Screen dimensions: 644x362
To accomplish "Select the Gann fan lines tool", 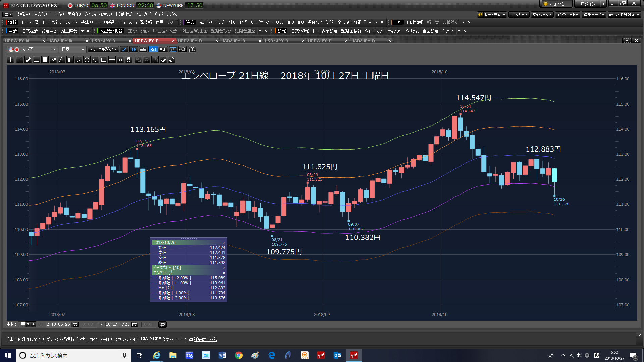I will tap(78, 60).
